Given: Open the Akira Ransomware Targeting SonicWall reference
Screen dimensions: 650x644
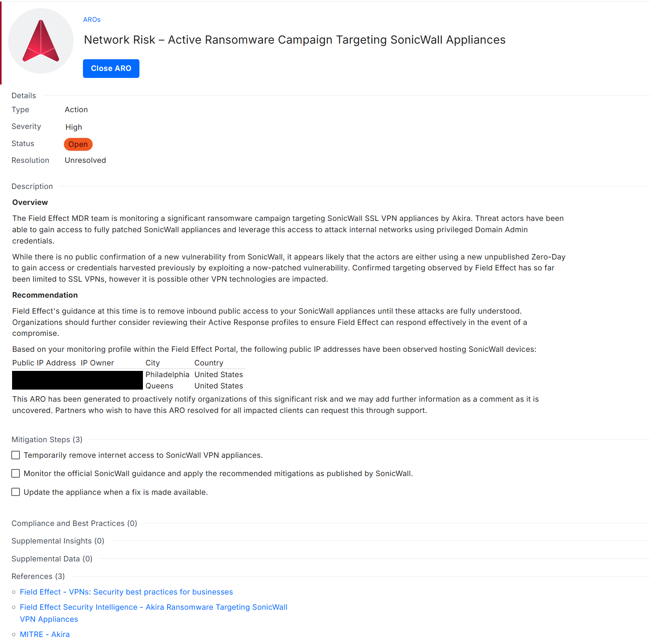Looking at the screenshot, I should (153, 607).
